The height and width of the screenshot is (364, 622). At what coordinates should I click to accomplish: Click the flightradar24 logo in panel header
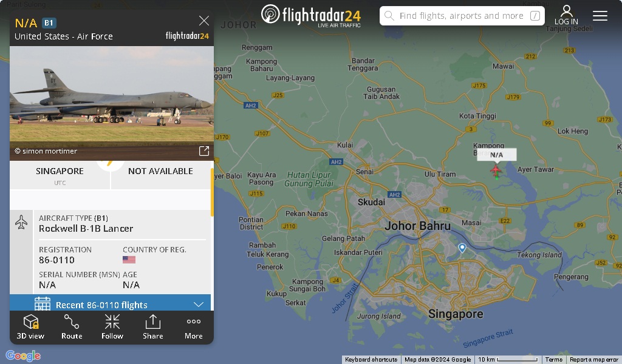(187, 36)
